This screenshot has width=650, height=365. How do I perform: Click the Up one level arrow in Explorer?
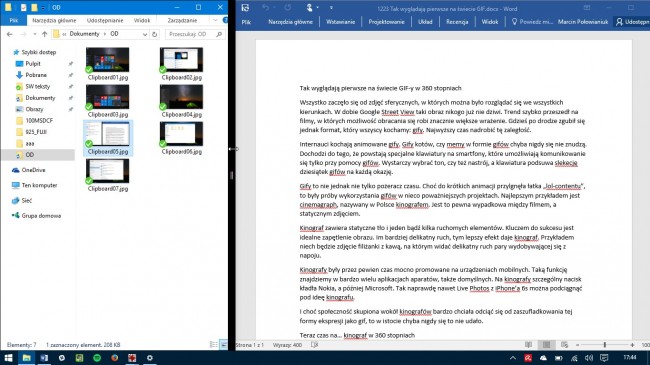pos(45,34)
